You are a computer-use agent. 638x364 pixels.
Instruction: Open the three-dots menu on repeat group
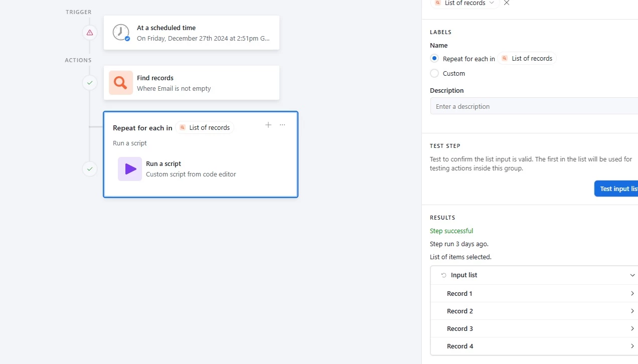282,125
